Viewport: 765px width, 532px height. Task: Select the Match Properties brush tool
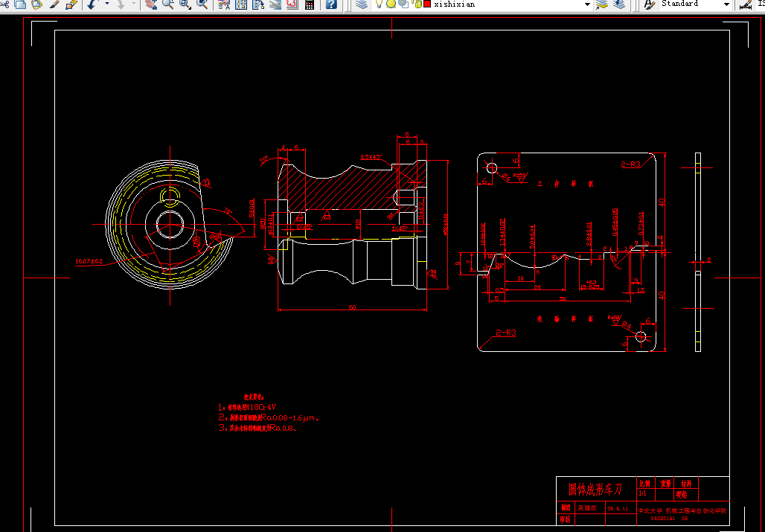[54, 4]
